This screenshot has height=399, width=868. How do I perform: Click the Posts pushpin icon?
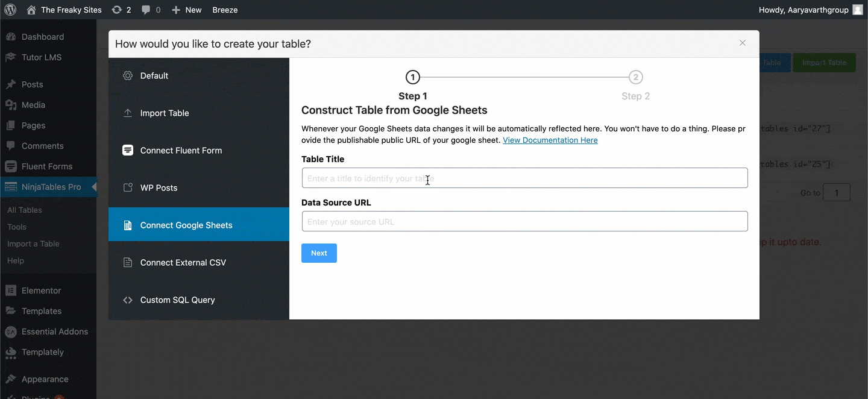[x=11, y=84]
